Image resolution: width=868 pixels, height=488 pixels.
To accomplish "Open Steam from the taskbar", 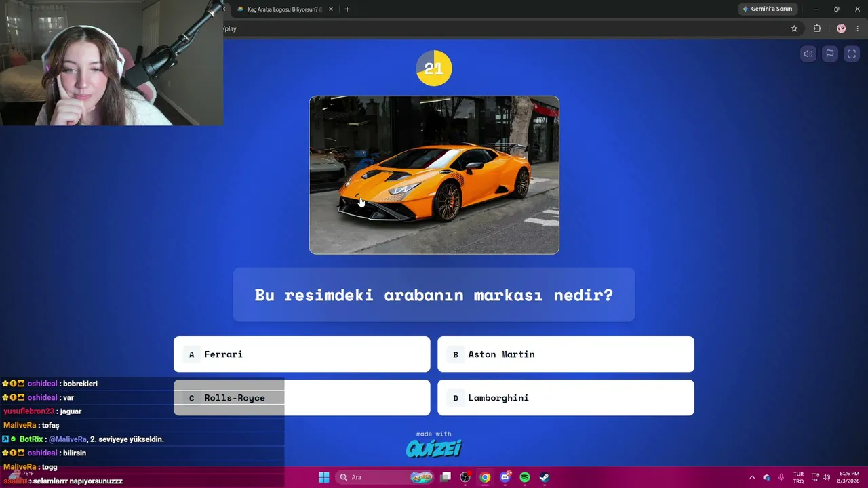I will 545,477.
